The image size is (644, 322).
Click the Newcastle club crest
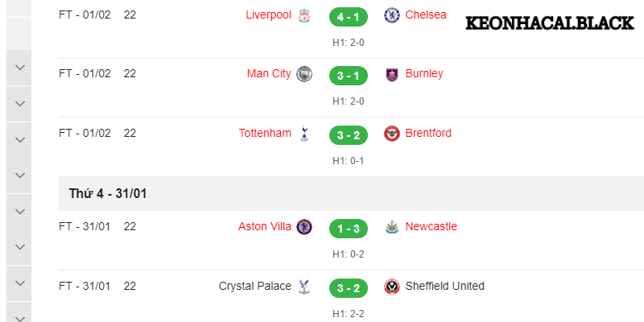[x=392, y=227]
